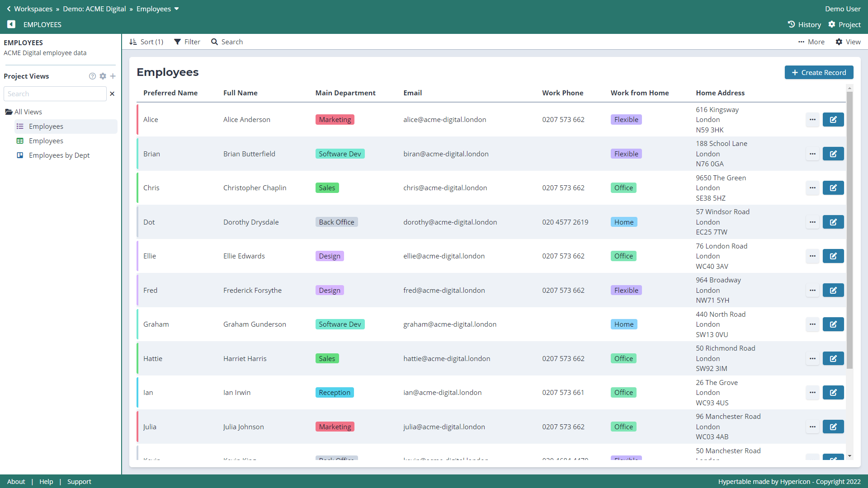Image resolution: width=868 pixels, height=488 pixels.
Task: Click the Work from Home column header
Action: tap(640, 93)
